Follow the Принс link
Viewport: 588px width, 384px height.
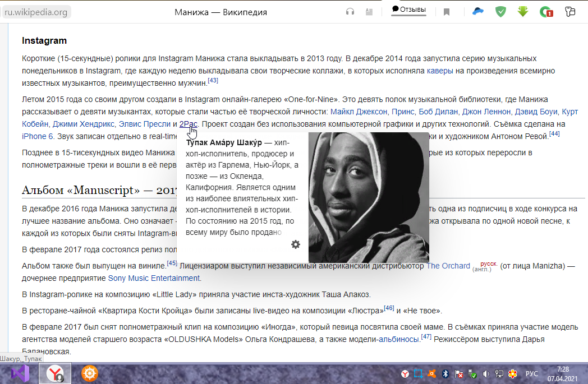(x=403, y=112)
